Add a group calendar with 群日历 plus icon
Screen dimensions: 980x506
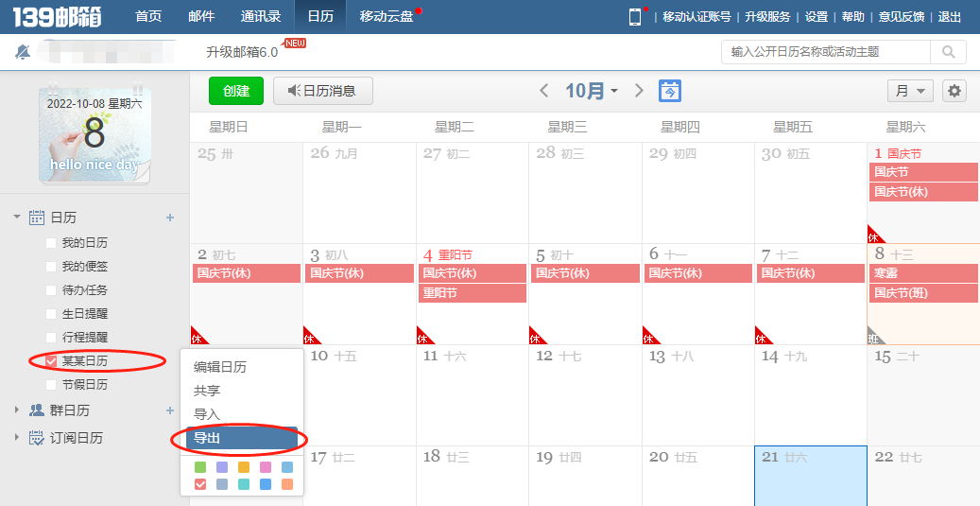coord(170,410)
